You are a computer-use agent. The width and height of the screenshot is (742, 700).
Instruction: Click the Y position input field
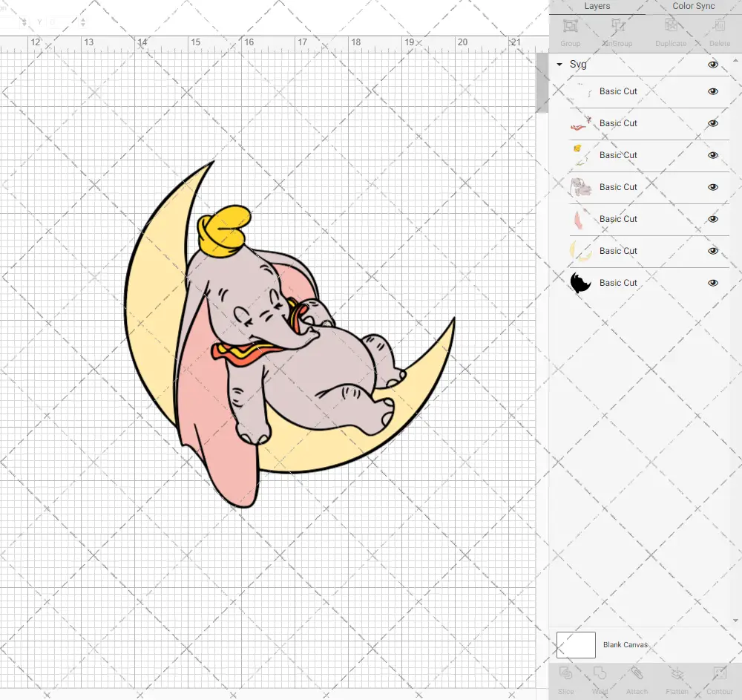[x=62, y=22]
